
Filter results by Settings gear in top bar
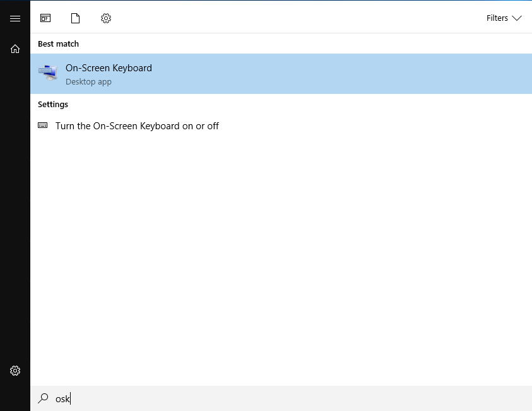coord(106,18)
